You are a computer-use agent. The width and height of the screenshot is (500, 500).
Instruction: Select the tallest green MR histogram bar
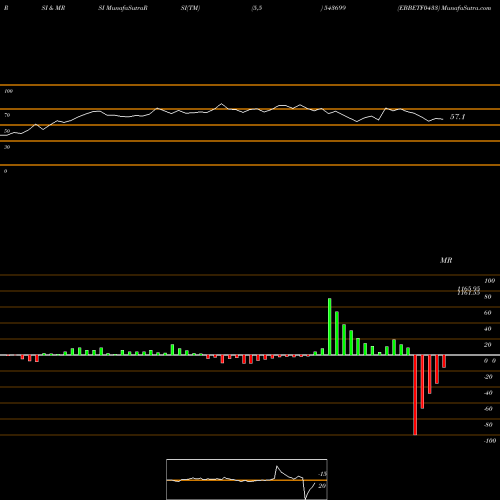click(x=330, y=327)
